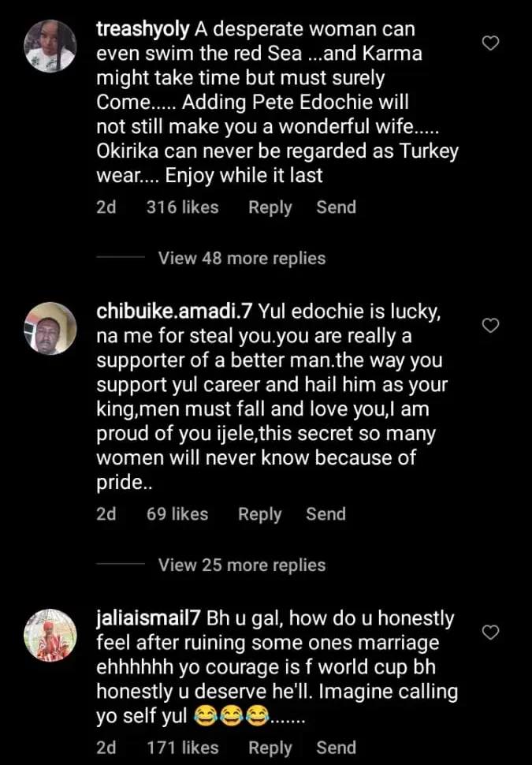Send jaliaismail7's comment
The image size is (532, 765).
pos(336,748)
